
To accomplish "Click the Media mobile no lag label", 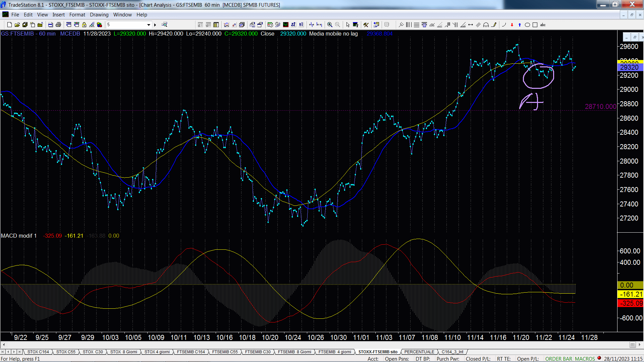I will pos(333,34).
